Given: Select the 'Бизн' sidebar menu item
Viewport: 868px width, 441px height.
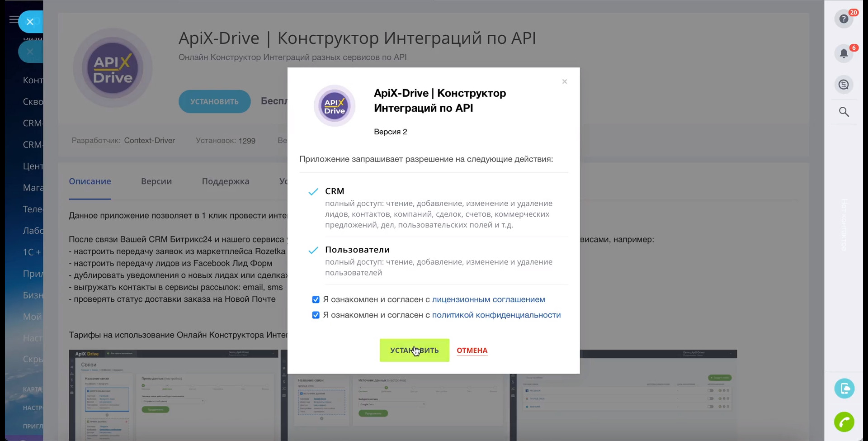Looking at the screenshot, I should click(33, 295).
